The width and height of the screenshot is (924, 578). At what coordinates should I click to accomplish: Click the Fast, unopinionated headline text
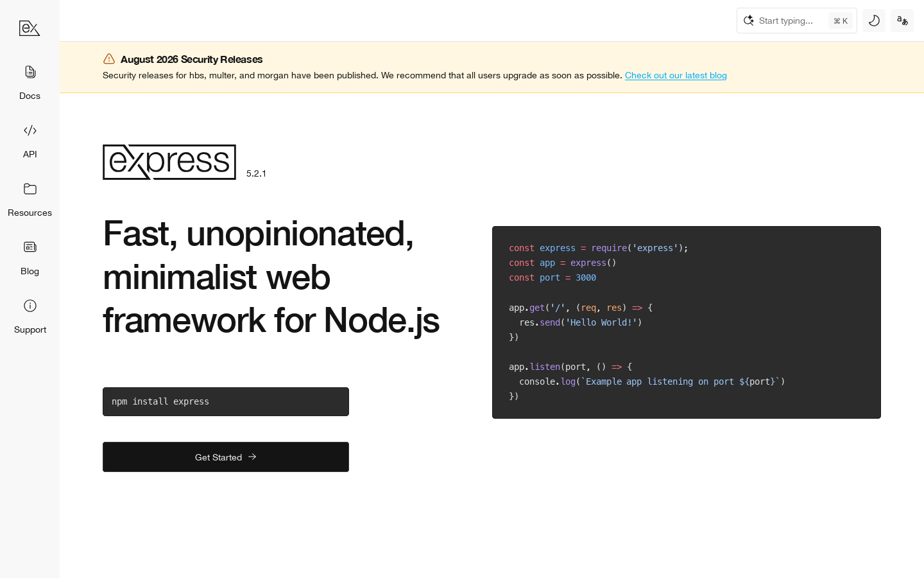coord(271,276)
